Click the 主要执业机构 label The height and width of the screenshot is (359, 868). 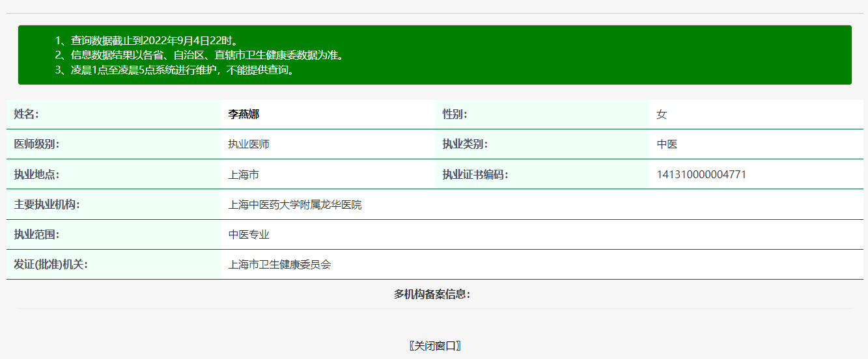pos(47,205)
